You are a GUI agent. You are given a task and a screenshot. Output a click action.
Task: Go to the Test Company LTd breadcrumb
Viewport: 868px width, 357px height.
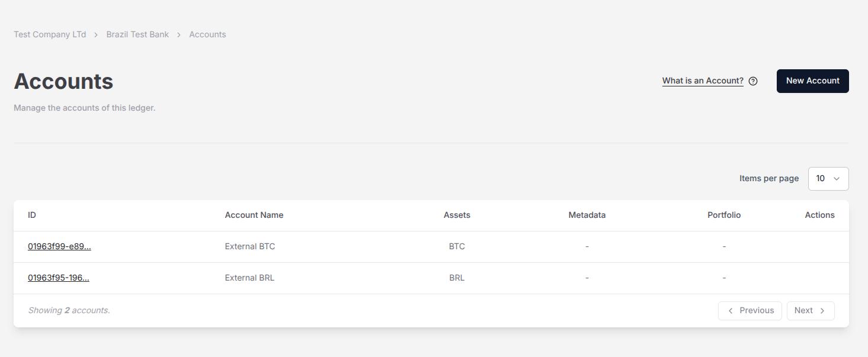click(50, 34)
